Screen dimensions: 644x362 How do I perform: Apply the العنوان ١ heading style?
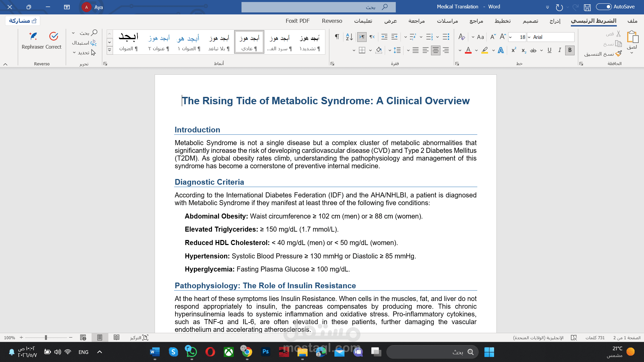tap(189, 42)
